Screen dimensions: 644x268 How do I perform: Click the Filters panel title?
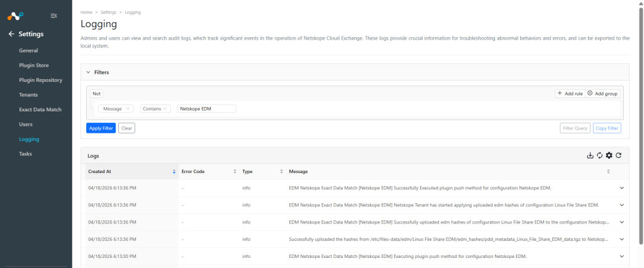point(101,72)
